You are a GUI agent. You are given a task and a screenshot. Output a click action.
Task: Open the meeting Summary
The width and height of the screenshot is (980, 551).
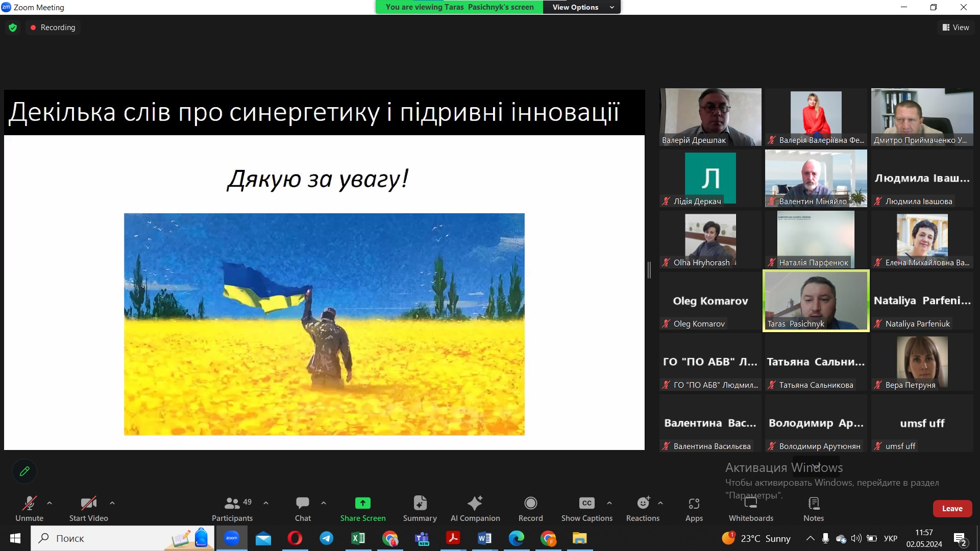click(420, 509)
